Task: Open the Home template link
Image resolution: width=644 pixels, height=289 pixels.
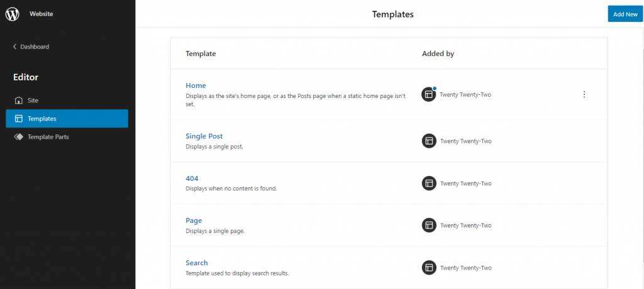Action: pos(196,85)
